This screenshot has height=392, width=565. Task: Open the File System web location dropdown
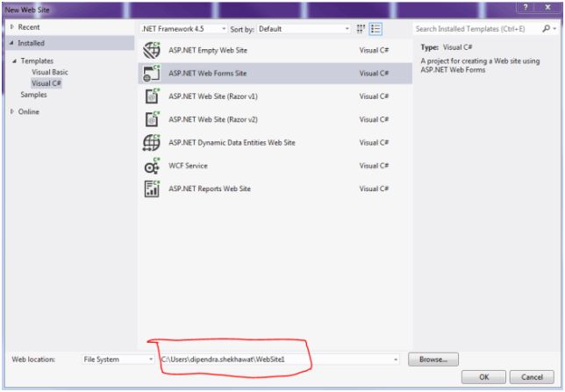click(x=118, y=360)
